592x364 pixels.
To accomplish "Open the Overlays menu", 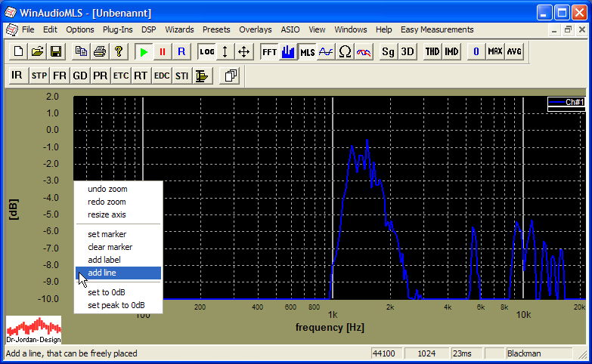I will [255, 29].
